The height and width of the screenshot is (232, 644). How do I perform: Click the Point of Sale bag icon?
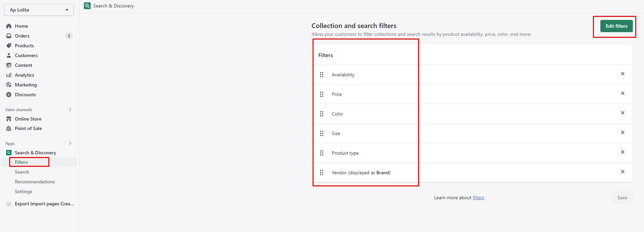9,128
